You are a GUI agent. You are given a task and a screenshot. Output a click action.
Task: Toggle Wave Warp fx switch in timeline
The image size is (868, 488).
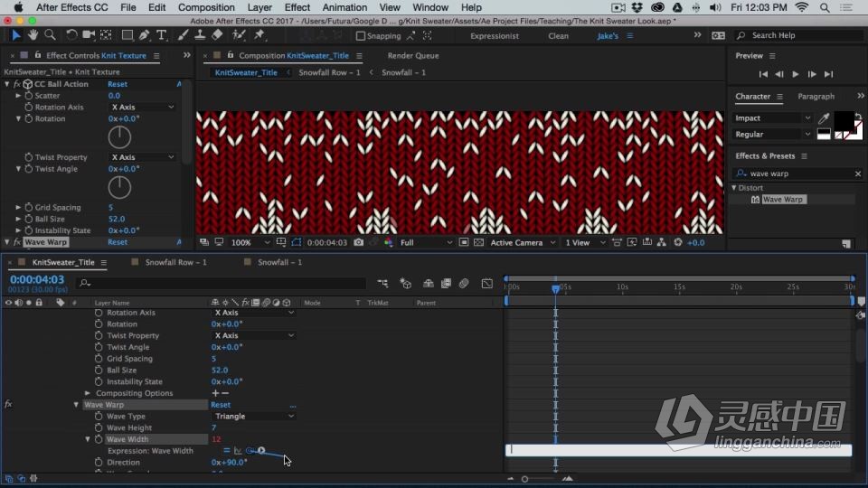tap(8, 405)
